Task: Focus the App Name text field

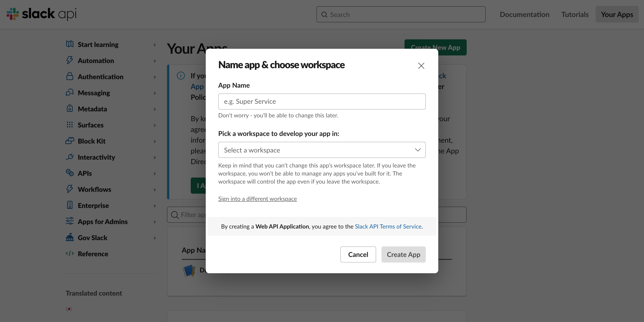Action: 322,102
